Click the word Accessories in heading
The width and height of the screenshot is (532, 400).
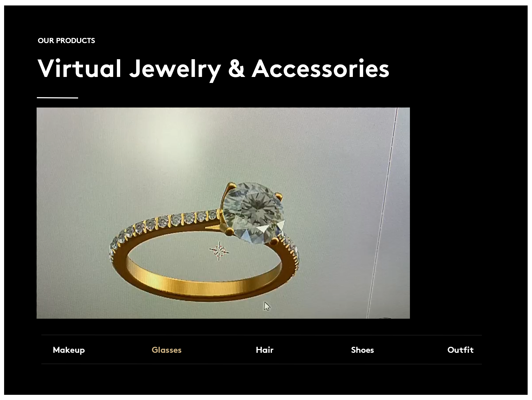coord(321,68)
